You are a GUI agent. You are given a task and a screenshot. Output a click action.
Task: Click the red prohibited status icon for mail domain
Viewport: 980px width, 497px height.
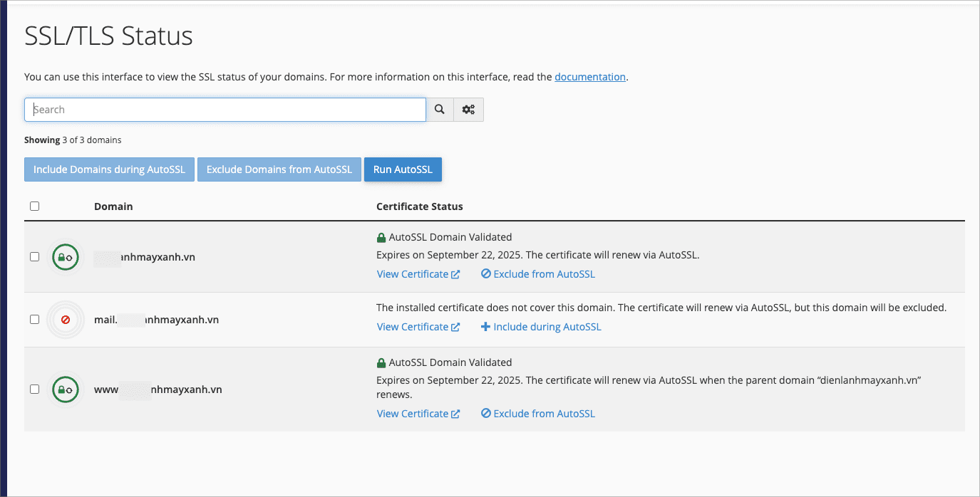(66, 320)
